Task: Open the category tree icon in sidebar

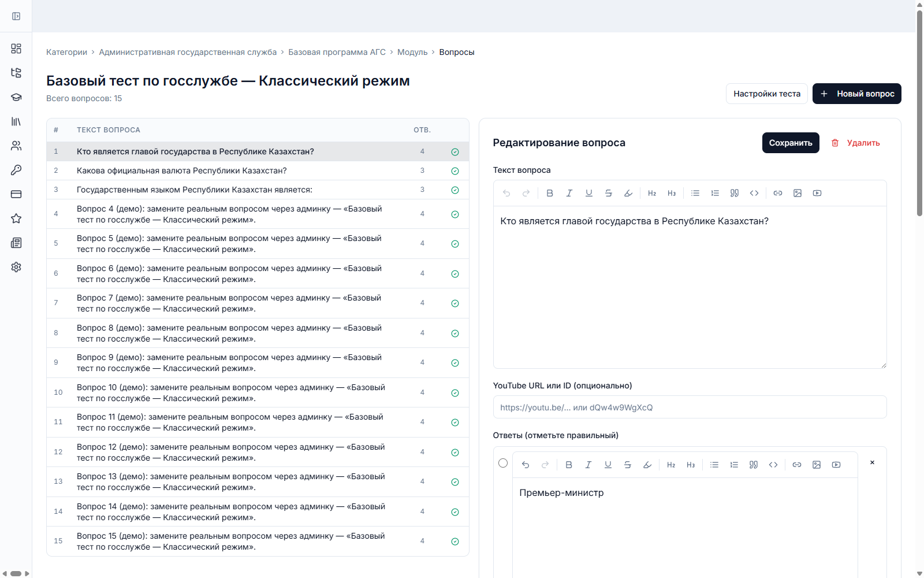Action: coord(16,73)
